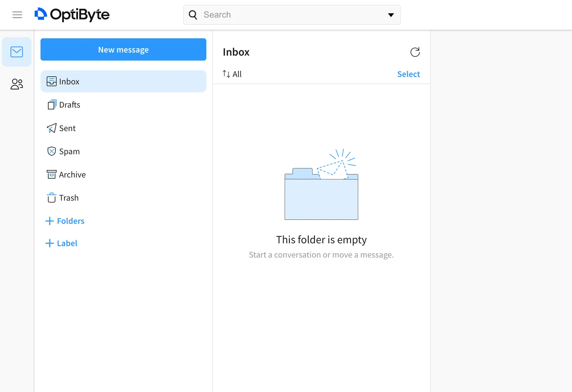Click the empty folder illustration

point(321,184)
